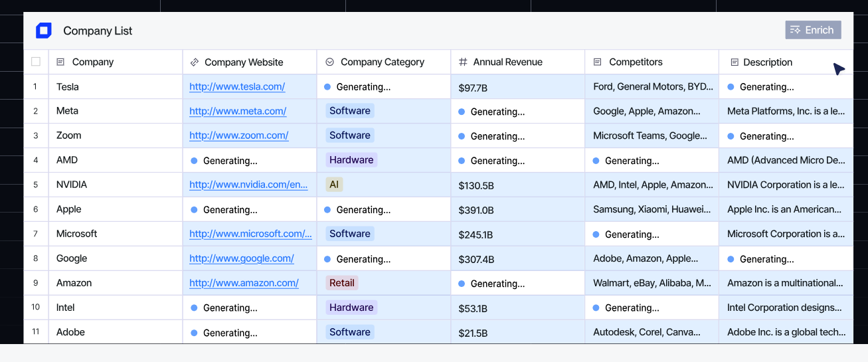
Task: Select the Company Category column header
Action: point(384,62)
